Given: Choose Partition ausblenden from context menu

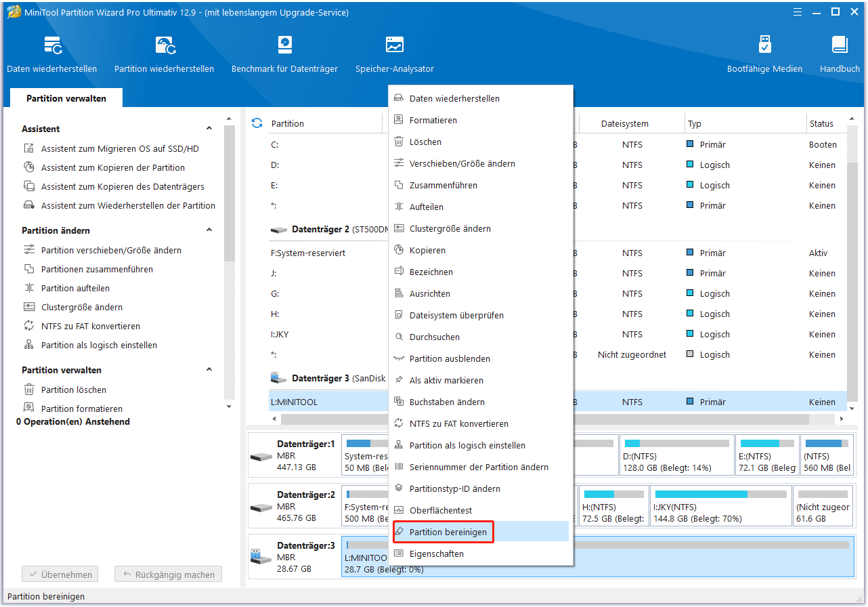Looking at the screenshot, I should [x=481, y=358].
